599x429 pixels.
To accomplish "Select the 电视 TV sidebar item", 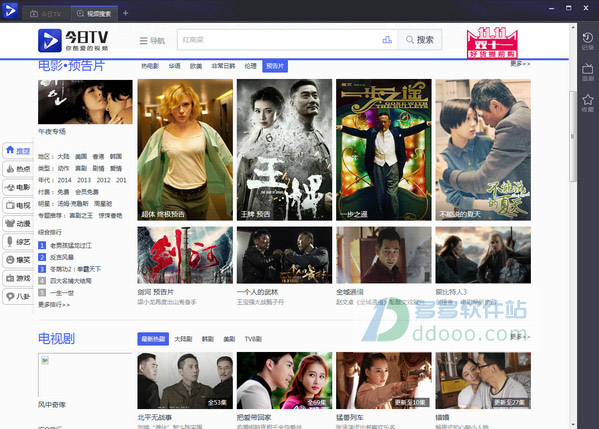I will [x=18, y=205].
